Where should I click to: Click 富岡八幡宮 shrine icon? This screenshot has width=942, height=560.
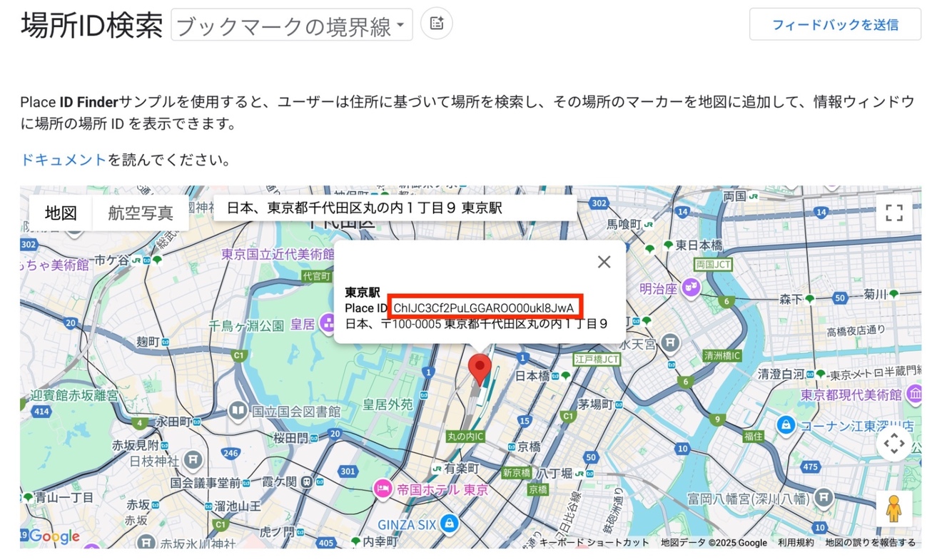point(824,497)
